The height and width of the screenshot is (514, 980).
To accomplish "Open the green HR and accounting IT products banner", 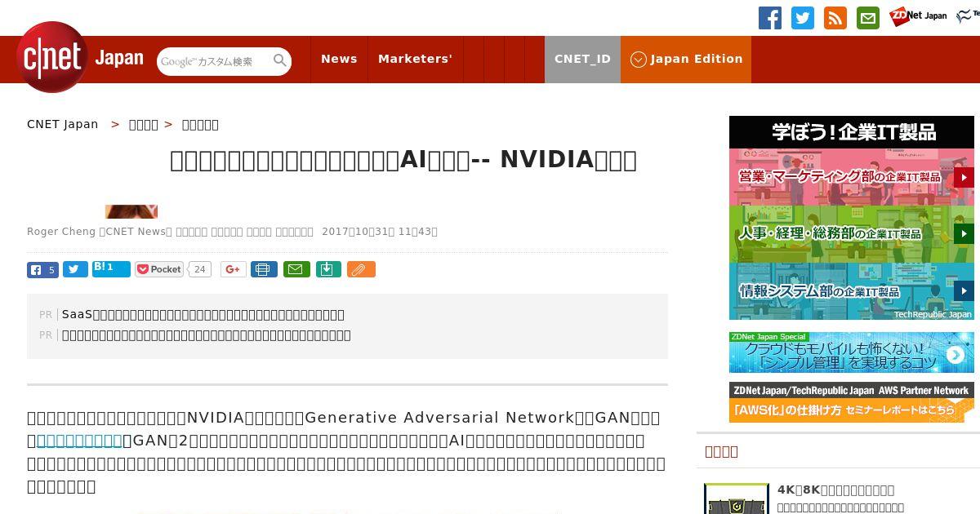I will [x=852, y=234].
